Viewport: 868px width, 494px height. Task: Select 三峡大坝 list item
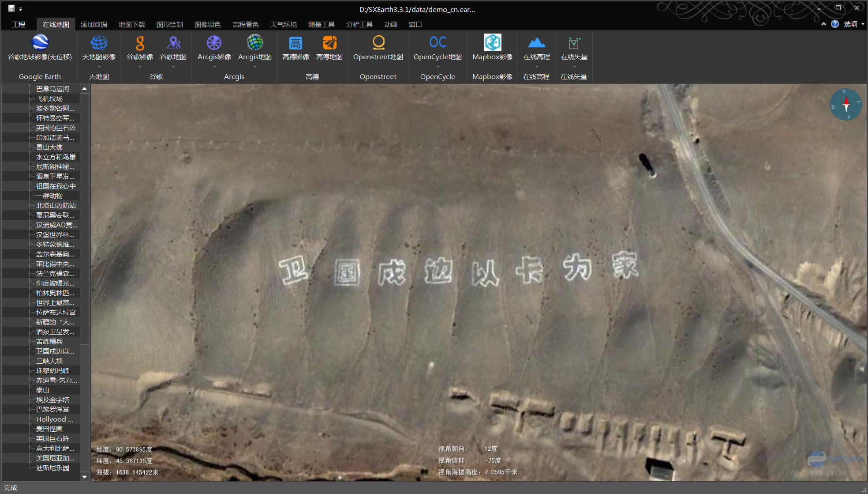coord(49,361)
